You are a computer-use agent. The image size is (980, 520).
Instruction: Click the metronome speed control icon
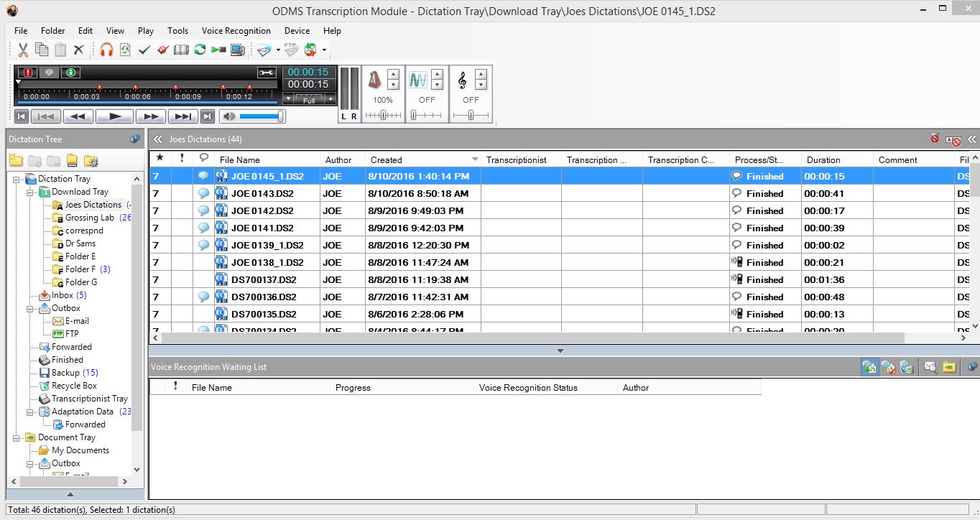tap(374, 80)
